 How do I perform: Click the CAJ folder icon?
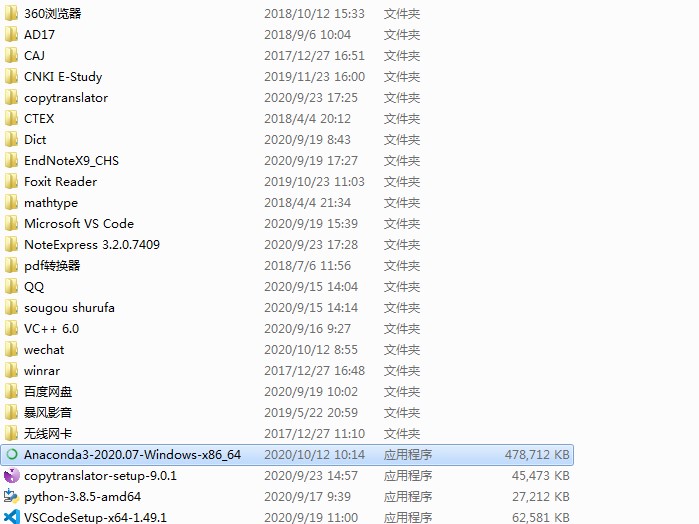click(11, 55)
